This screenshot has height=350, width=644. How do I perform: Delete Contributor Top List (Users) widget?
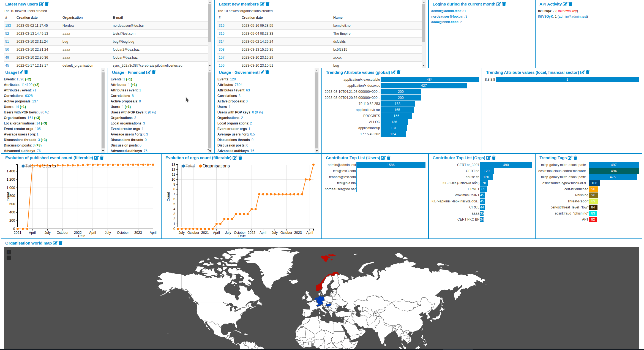coord(389,158)
